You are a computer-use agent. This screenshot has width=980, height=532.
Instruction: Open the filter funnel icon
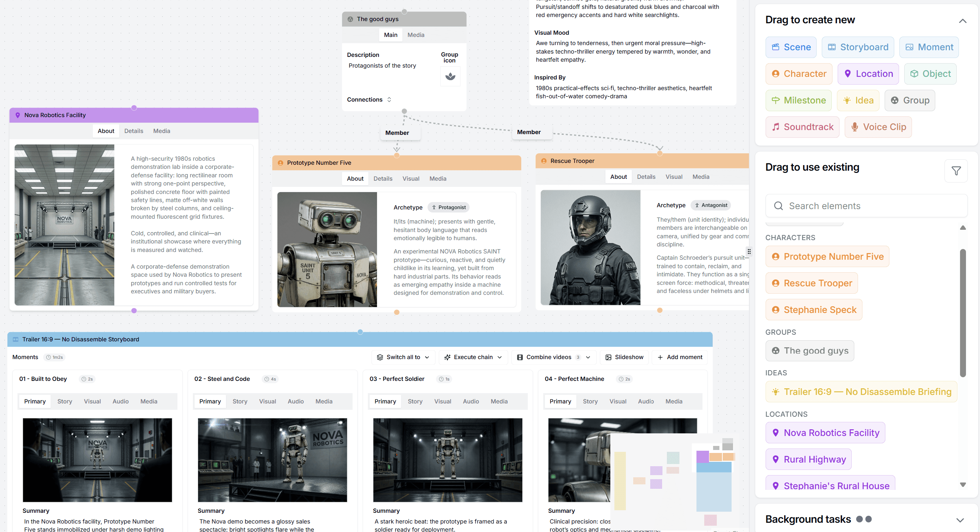(x=956, y=171)
